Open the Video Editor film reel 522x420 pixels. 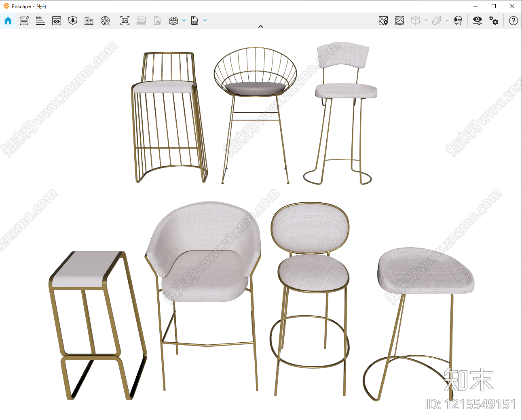(x=105, y=21)
